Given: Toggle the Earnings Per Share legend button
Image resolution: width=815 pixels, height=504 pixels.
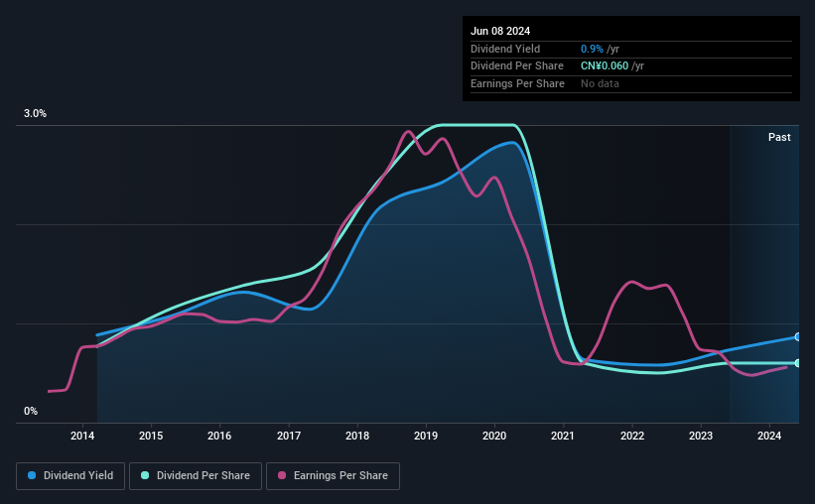Looking at the screenshot, I should coord(333,476).
